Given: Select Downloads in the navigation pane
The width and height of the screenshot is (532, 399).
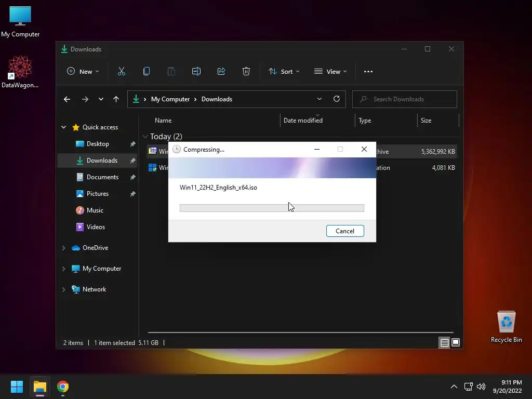Looking at the screenshot, I should coord(97,161).
